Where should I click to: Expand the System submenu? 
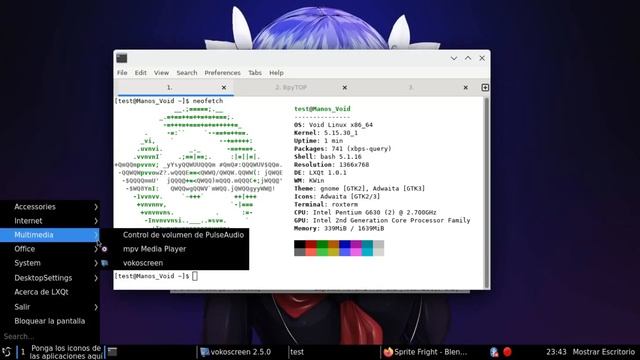pyautogui.click(x=50, y=263)
